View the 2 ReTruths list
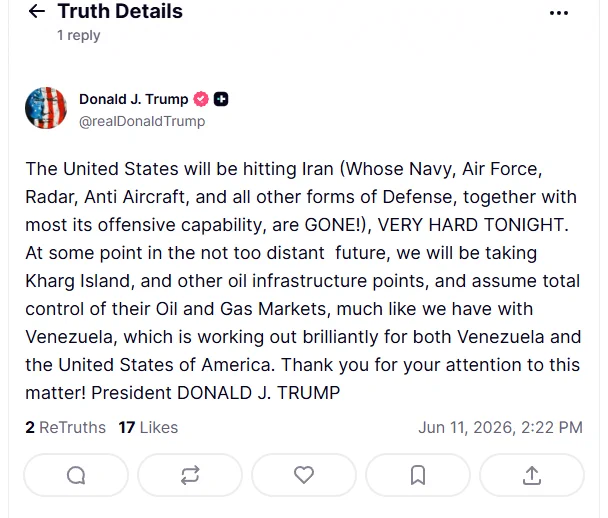 coord(66,427)
